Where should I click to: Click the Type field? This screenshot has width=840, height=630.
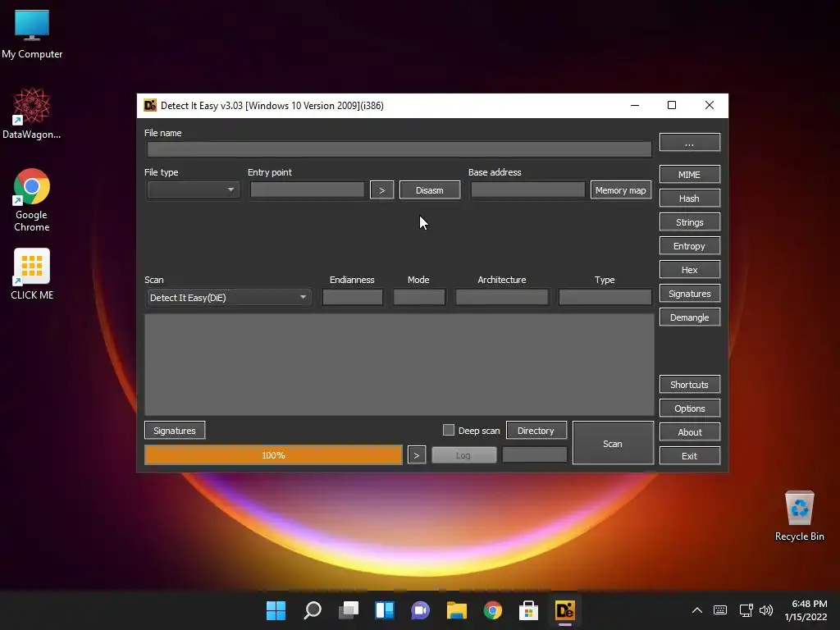point(605,297)
